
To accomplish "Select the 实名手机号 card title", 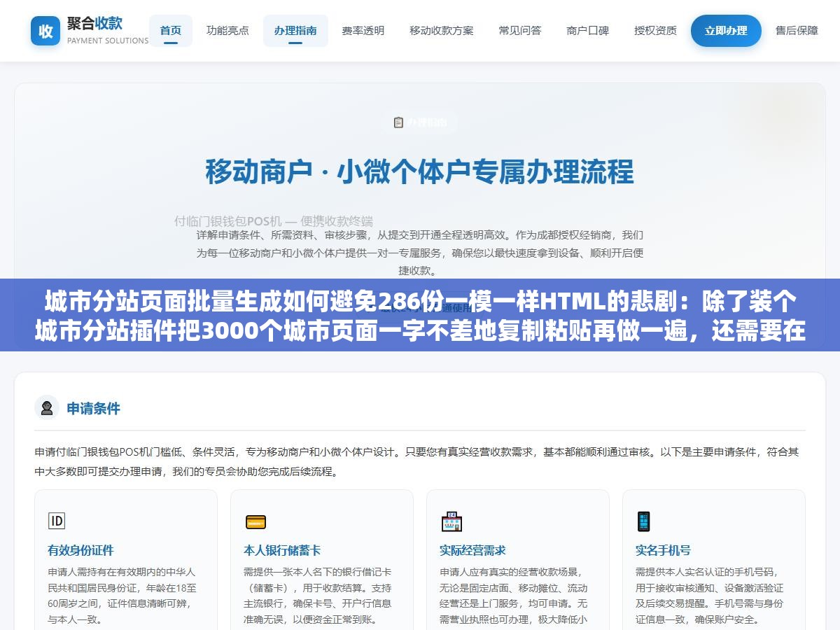I will click(x=663, y=550).
